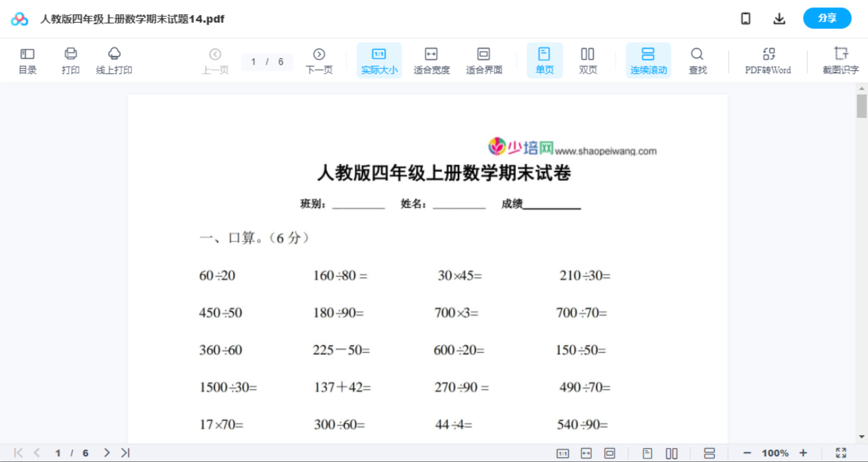Go to 下一页 next page
This screenshot has height=462, width=868.
pyautogui.click(x=319, y=60)
